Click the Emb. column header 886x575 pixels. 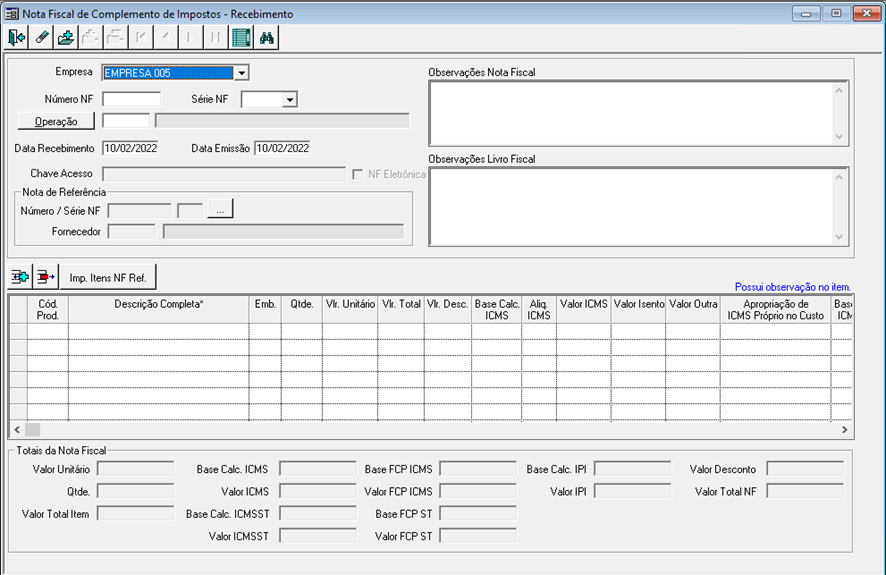pos(265,310)
